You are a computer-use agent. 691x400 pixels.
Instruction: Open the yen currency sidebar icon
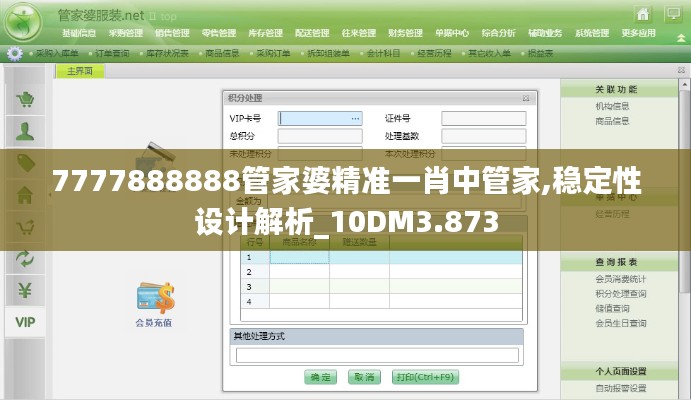(x=25, y=290)
